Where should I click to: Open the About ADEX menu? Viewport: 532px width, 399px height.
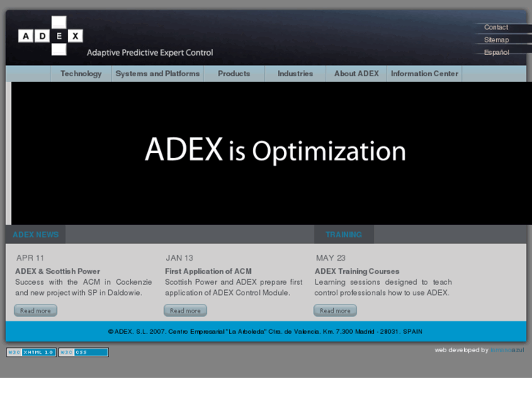356,74
